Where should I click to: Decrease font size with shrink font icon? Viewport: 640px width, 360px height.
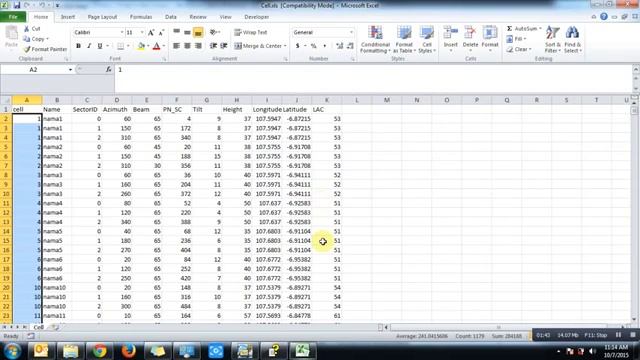click(x=161, y=32)
